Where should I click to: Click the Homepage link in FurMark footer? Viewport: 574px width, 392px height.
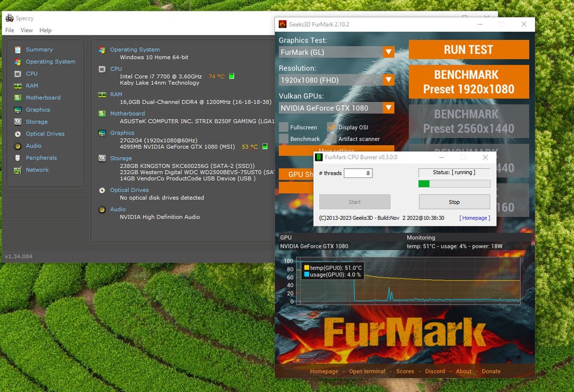[x=324, y=371]
